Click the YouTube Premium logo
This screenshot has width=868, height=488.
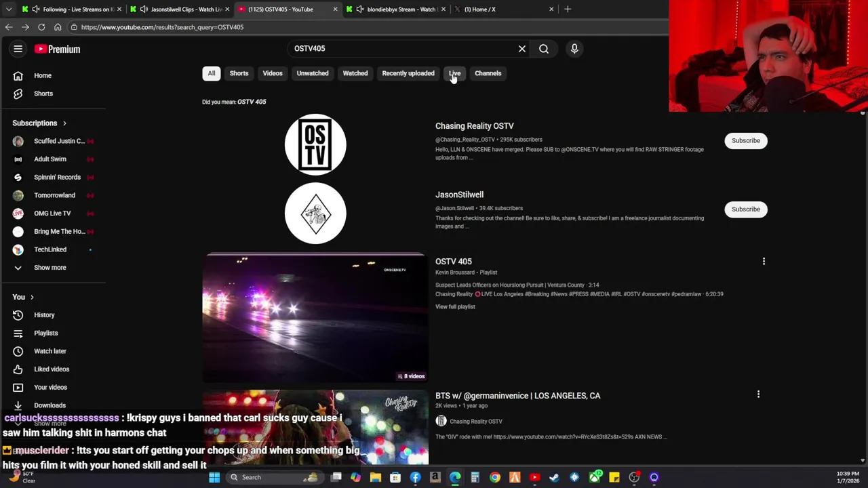[58, 49]
